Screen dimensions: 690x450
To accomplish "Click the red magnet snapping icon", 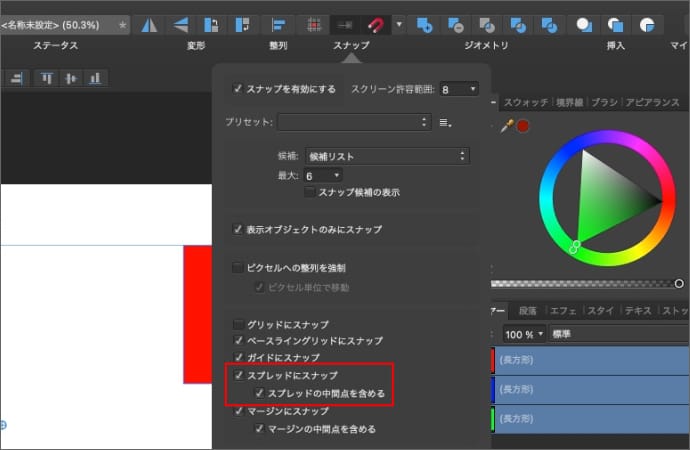I will pyautogui.click(x=377, y=23).
